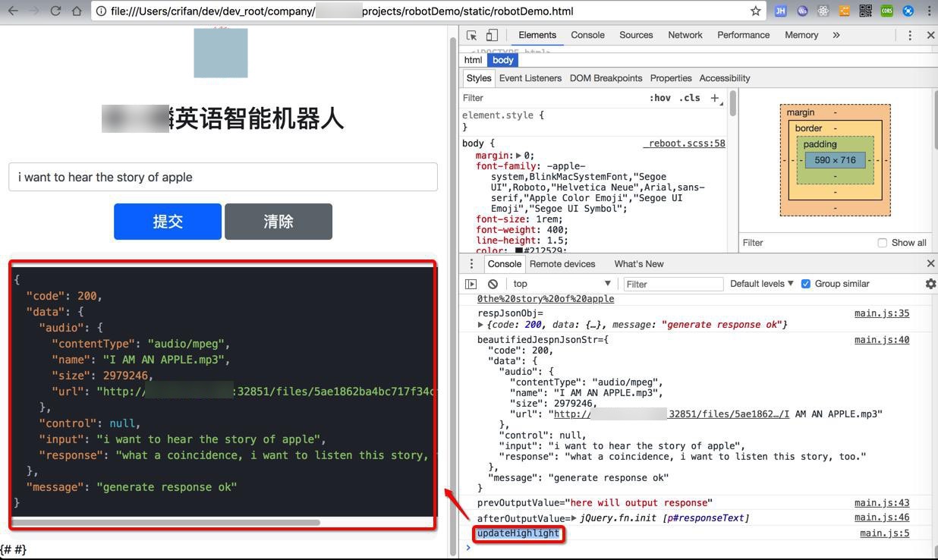Click the console Filter input

click(x=673, y=284)
